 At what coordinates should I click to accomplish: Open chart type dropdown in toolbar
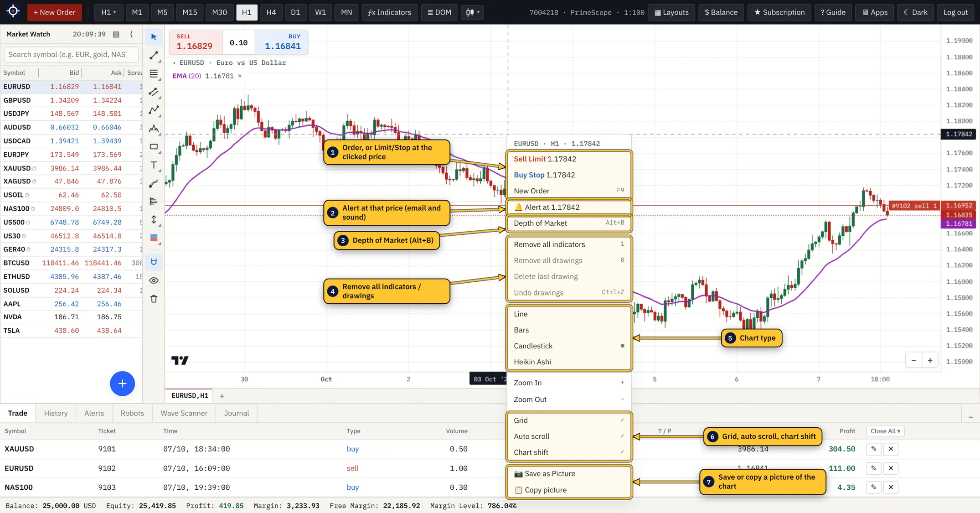(472, 12)
